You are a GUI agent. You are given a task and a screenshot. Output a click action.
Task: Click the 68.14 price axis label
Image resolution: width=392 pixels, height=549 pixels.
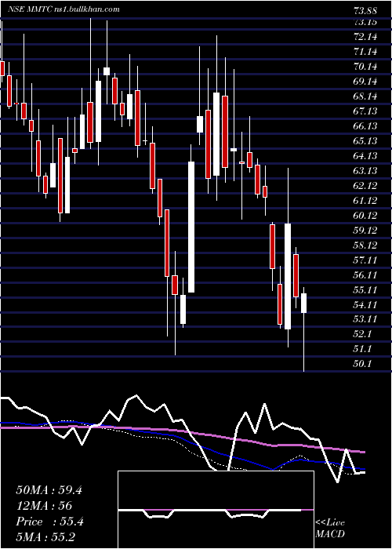pos(365,96)
